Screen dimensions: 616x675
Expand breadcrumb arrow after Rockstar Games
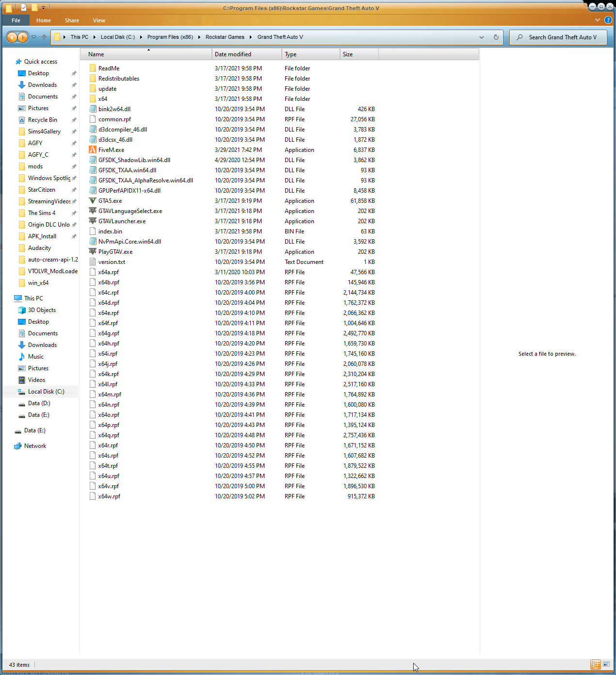[x=250, y=37]
